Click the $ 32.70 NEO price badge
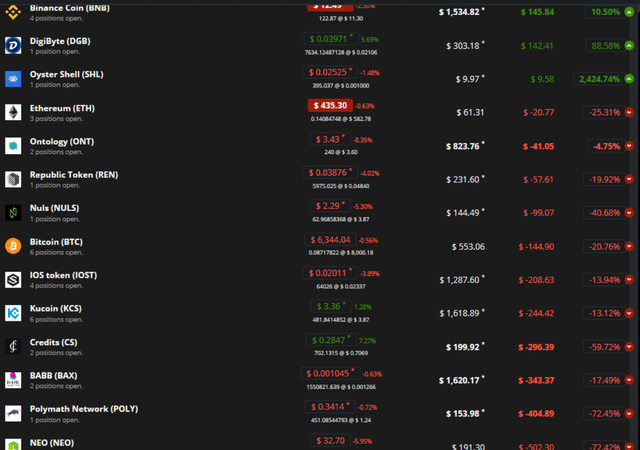Screen dimensions: 640x450 point(331,441)
